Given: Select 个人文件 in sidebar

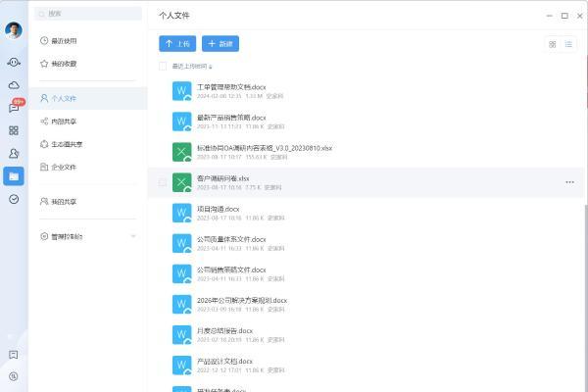Looking at the screenshot, I should pos(88,98).
